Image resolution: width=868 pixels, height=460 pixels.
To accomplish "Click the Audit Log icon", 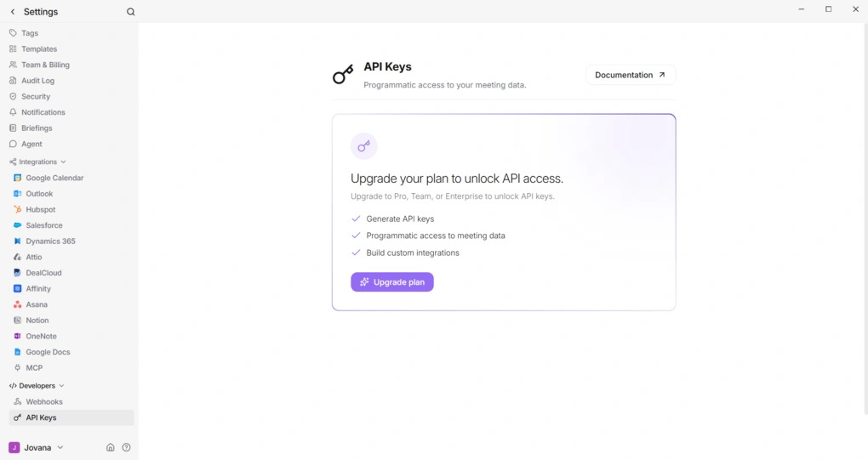I will click(x=13, y=81).
